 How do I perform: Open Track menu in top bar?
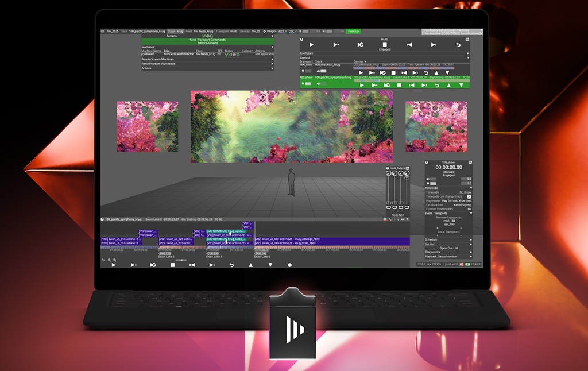(142, 32)
